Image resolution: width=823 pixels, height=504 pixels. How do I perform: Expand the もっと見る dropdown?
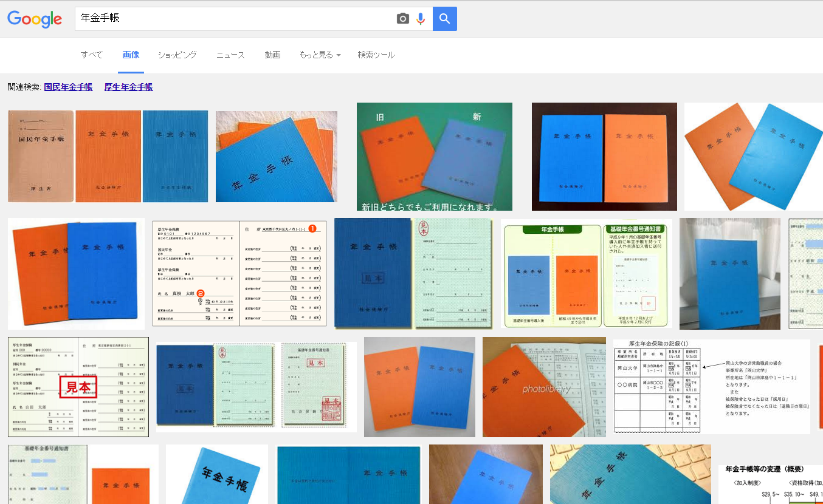[320, 55]
